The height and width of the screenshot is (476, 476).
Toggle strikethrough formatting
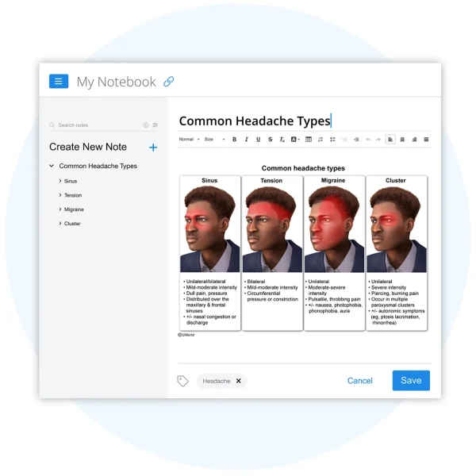[271, 140]
